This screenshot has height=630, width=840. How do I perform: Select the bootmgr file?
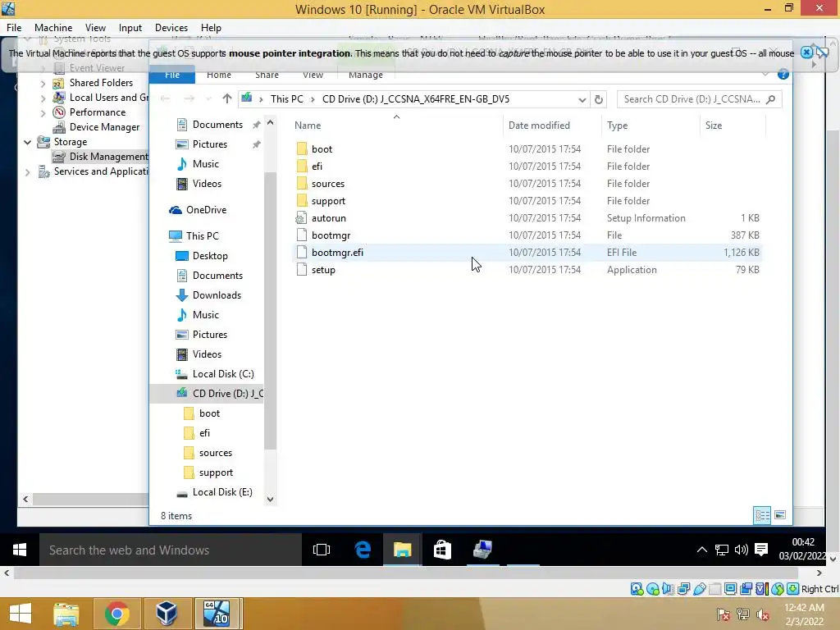click(x=331, y=235)
